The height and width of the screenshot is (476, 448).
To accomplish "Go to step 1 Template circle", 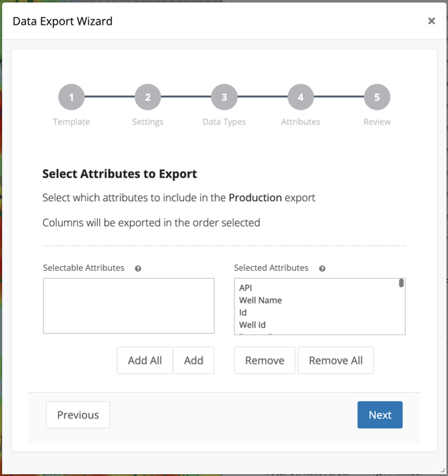I will click(72, 97).
